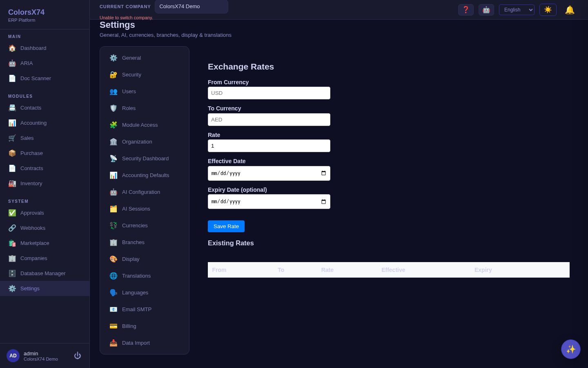
Task: Open Companies in sidebar
Action: [45, 258]
